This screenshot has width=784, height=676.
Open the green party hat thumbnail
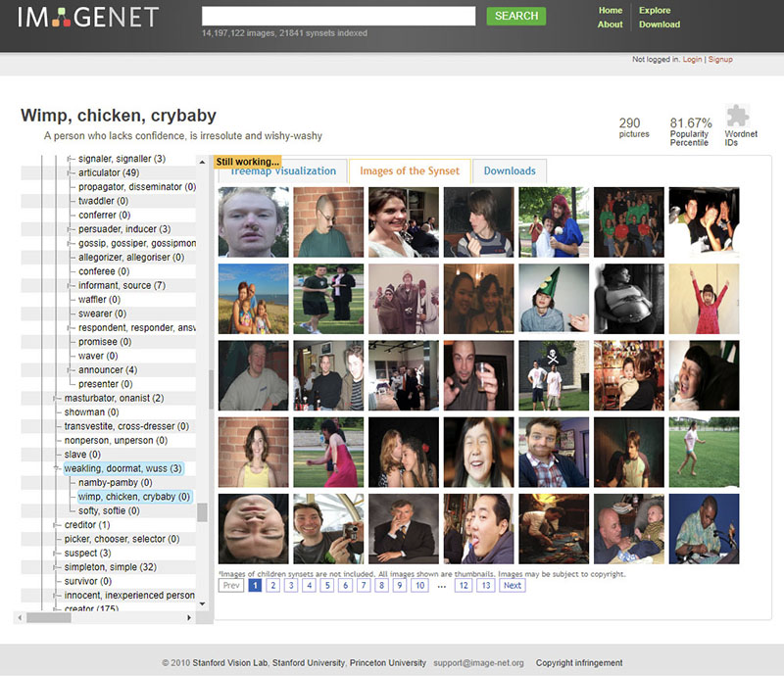click(x=554, y=299)
